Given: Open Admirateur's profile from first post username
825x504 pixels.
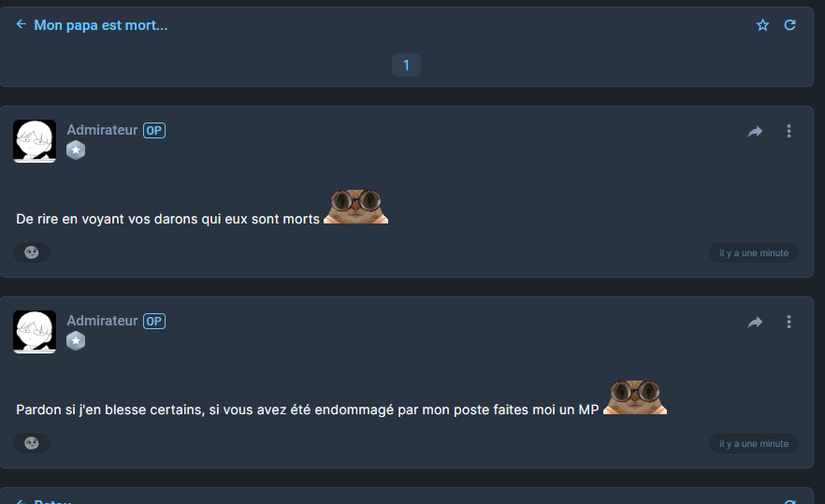Looking at the screenshot, I should pos(102,130).
